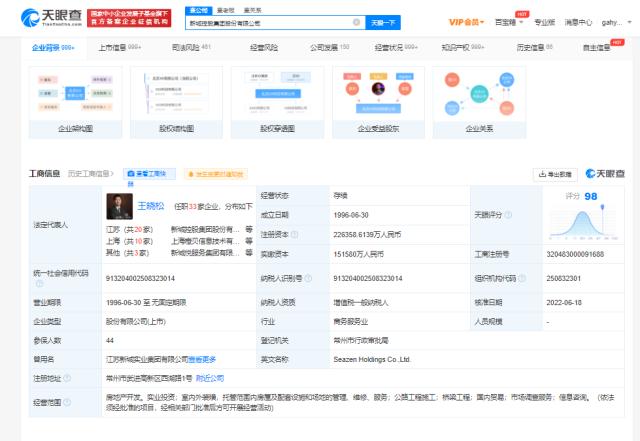This screenshot has height=441, width=640.
Task: Open the 企业架构图 diagram thumbnail
Action: (x=76, y=98)
